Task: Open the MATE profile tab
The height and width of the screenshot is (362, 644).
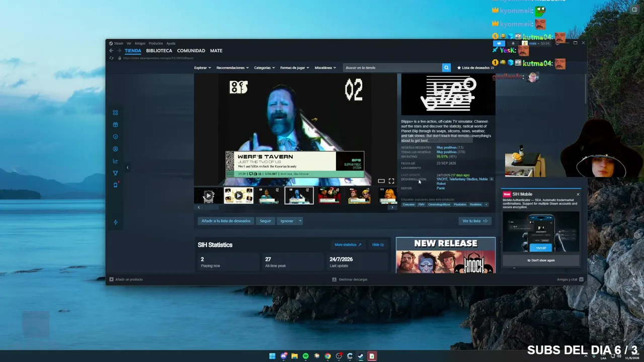Action: pyautogui.click(x=216, y=51)
